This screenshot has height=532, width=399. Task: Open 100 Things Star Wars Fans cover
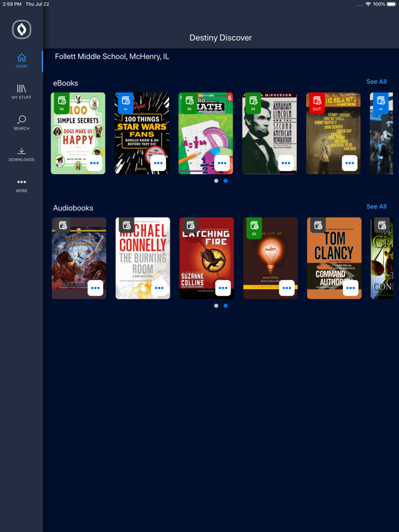(142, 133)
